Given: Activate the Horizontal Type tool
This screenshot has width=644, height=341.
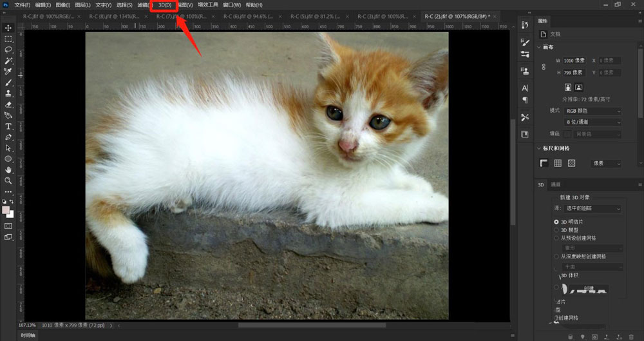Looking at the screenshot, I should tap(8, 126).
